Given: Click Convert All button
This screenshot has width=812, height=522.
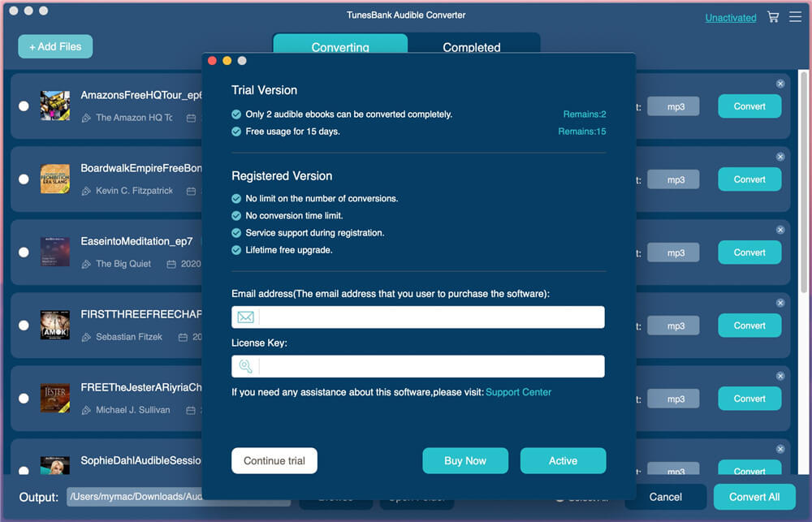Looking at the screenshot, I should tap(754, 497).
